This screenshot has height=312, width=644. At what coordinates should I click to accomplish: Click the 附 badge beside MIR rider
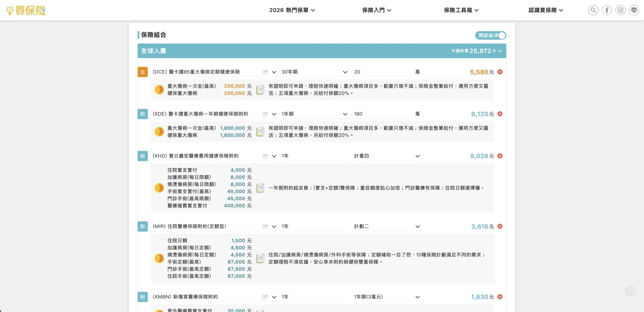pyautogui.click(x=143, y=226)
